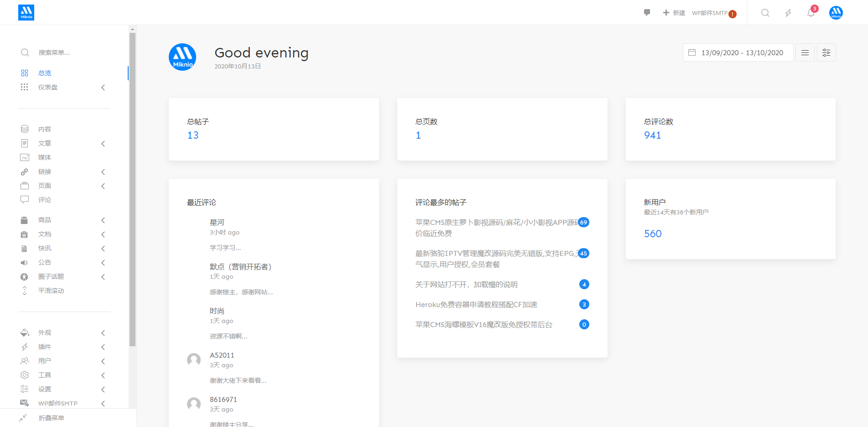The image size is (868, 427).
Task: Open 评论 via its speech-bubble sidebar icon
Action: pos(25,200)
